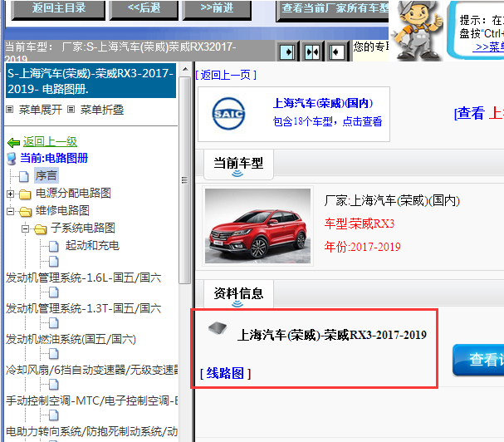504x442 pixels.
Task: Open 发动机管理系统-1.3T-国五/国六 item
Action: coord(84,308)
